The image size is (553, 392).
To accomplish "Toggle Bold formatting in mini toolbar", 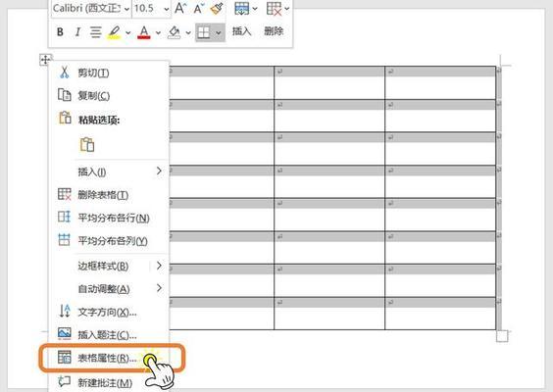I will tap(60, 32).
